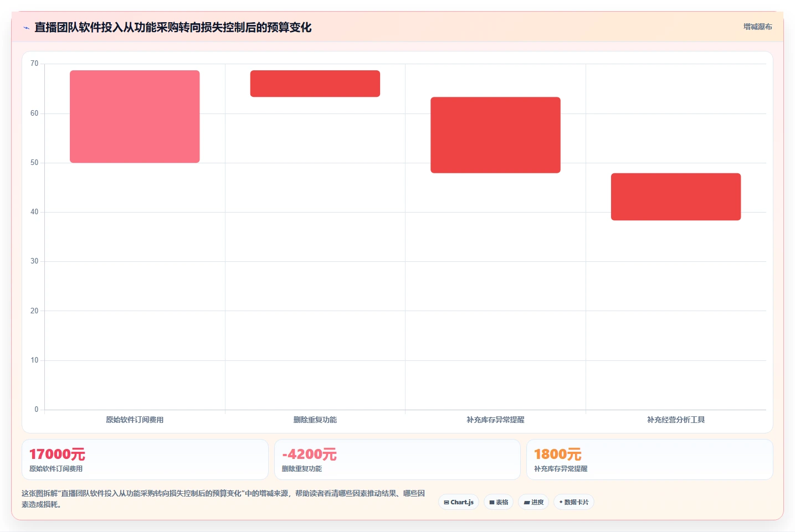Click the 补充库存异常提醒 red bar

495,135
